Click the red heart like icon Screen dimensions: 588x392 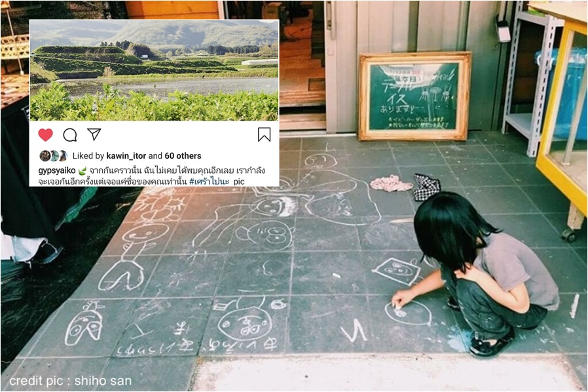point(45,134)
